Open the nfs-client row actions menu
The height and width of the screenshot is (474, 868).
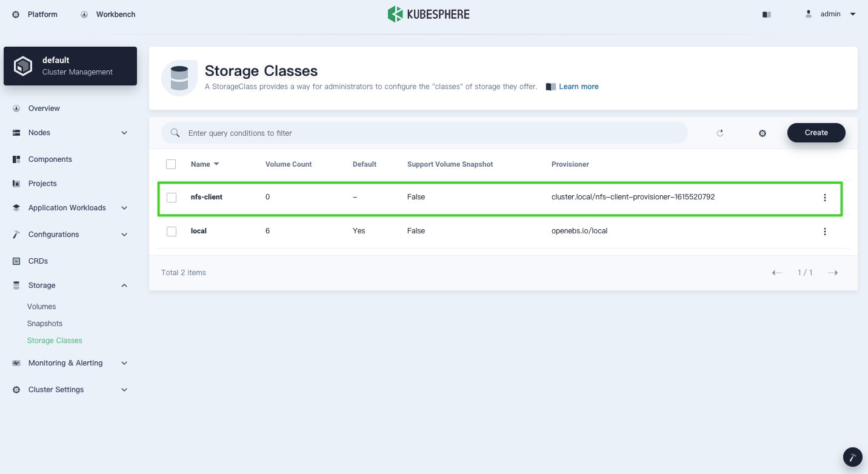coord(825,197)
